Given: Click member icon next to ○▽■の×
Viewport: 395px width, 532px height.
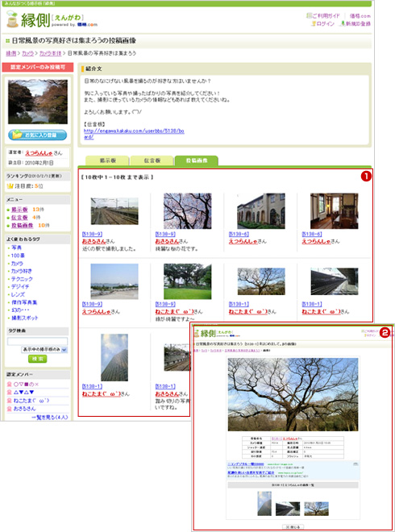Looking at the screenshot, I should pos(9,384).
